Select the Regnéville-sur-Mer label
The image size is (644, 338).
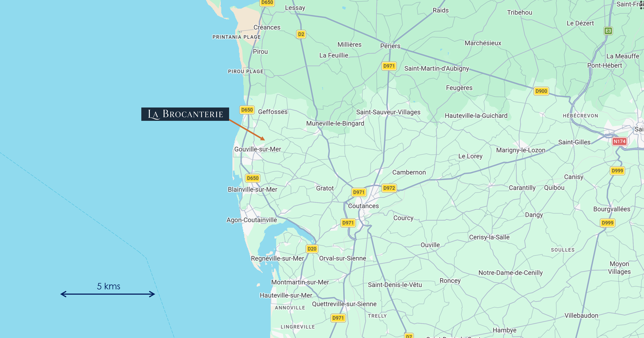(277, 259)
